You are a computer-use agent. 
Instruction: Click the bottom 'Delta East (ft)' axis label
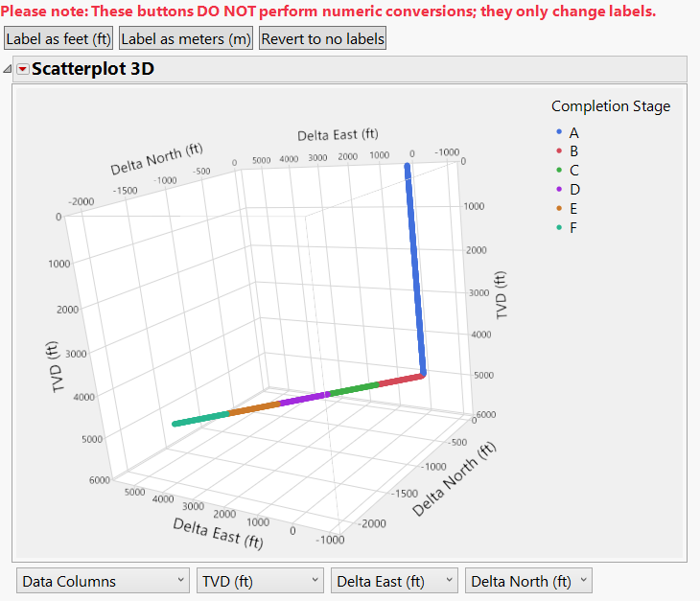click(219, 533)
